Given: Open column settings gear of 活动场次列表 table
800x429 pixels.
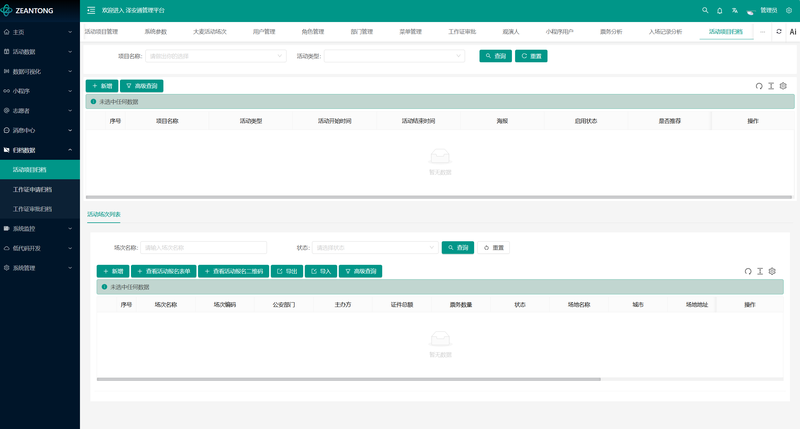Looking at the screenshot, I should (x=772, y=271).
